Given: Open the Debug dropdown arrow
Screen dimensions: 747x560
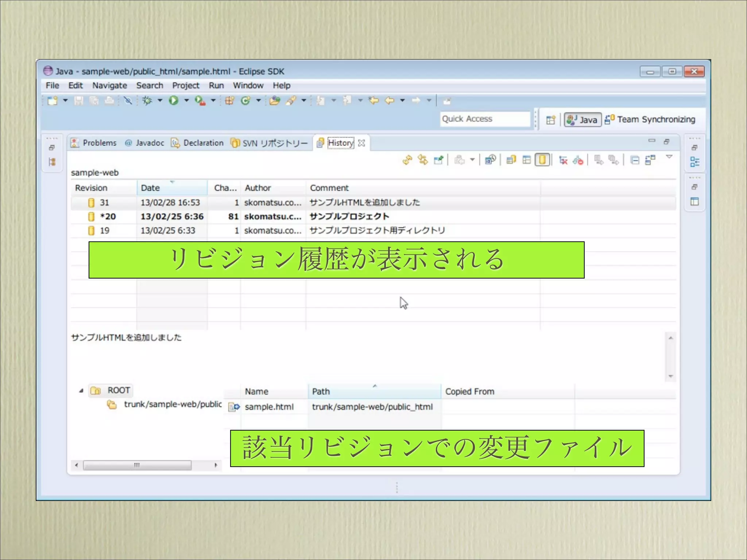Looking at the screenshot, I should pyautogui.click(x=160, y=100).
